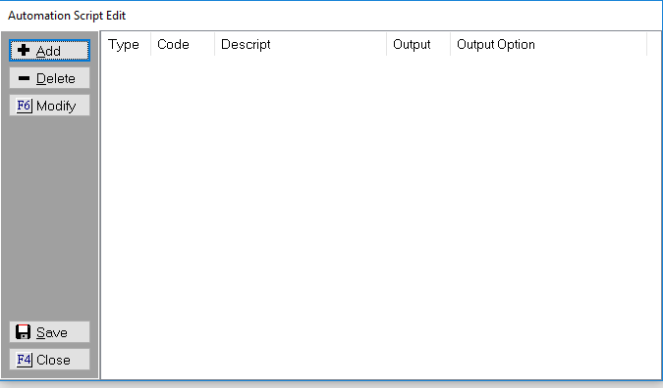Add a new script line via Add label
The width and height of the screenshot is (663, 388).
[48, 51]
